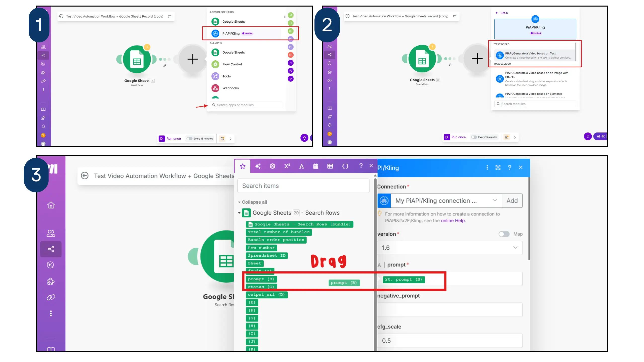Viewport: 644px width, 362px height.
Task: Open the Home icon in panel 3's sidebar
Action: tap(51, 205)
